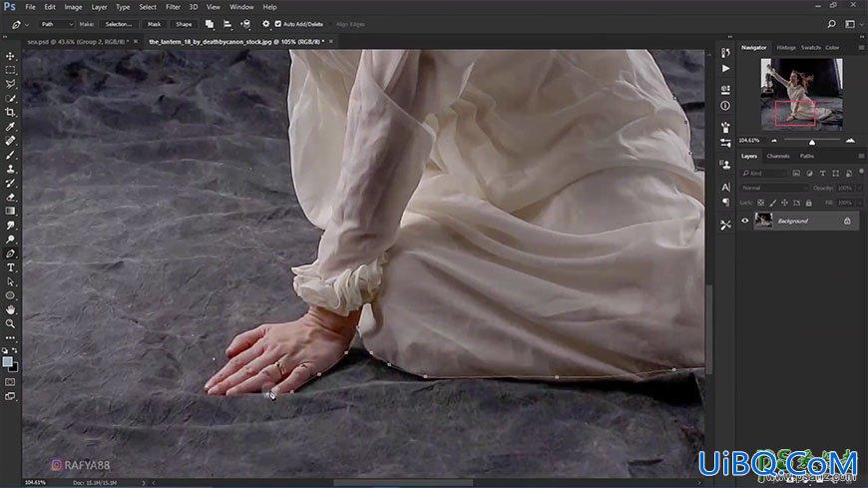Toggle type layer filter icon

coord(823,174)
